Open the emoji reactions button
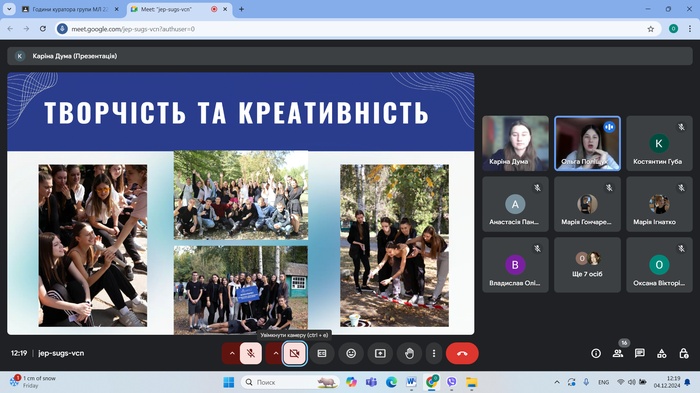Viewport: 700px width, 393px height. pyautogui.click(x=351, y=353)
